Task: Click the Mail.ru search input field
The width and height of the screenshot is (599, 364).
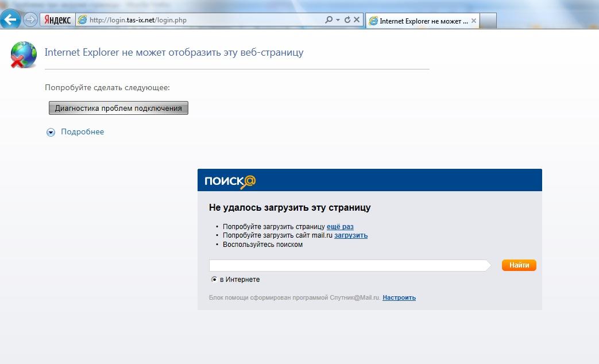Action: [348, 265]
